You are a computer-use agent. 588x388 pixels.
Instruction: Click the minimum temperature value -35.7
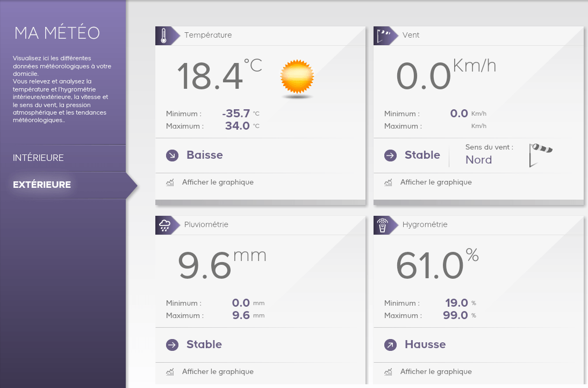pos(236,114)
